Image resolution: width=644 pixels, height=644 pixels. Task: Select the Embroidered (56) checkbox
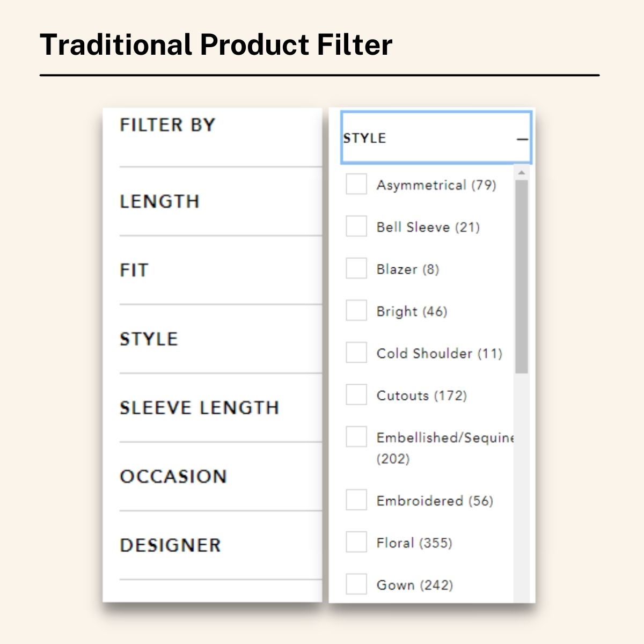click(x=356, y=500)
